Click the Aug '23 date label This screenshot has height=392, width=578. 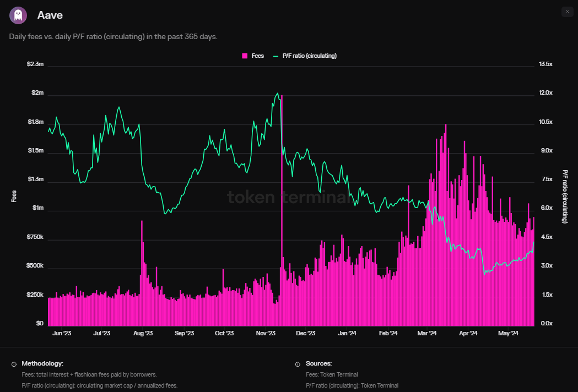pos(143,334)
